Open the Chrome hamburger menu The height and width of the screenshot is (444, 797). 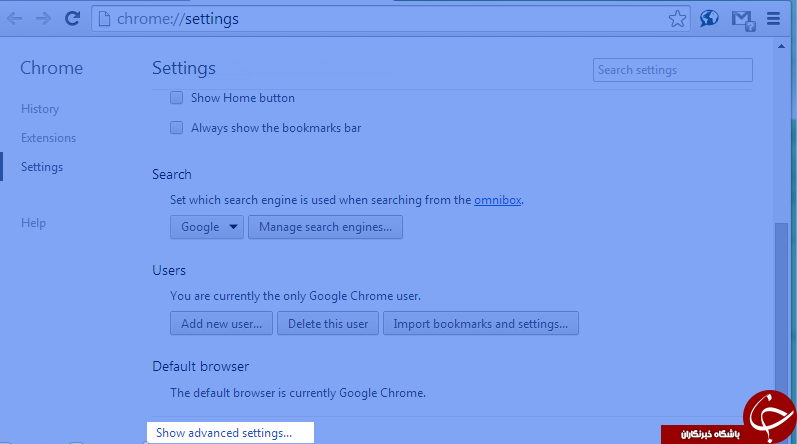tap(774, 19)
